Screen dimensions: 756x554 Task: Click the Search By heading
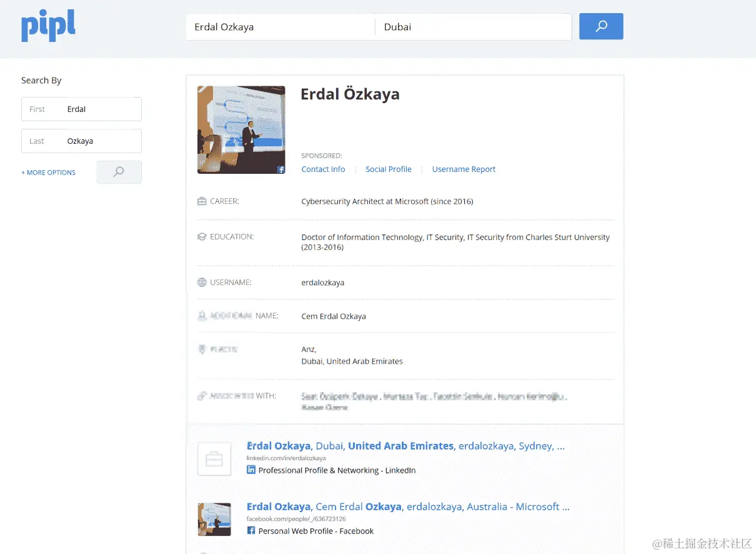[x=41, y=80]
